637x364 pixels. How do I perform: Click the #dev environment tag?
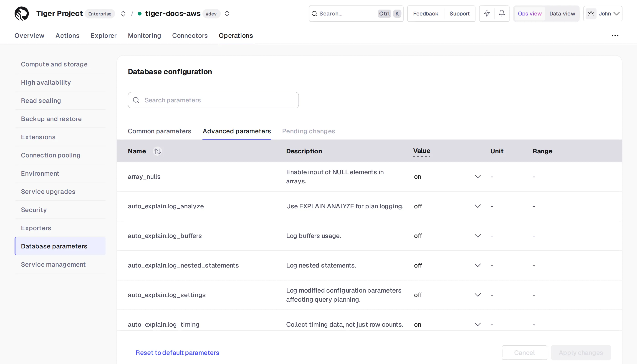pyautogui.click(x=211, y=14)
